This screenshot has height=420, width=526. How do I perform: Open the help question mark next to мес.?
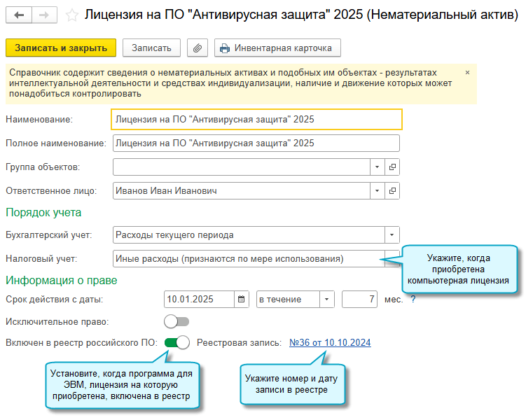point(413,299)
